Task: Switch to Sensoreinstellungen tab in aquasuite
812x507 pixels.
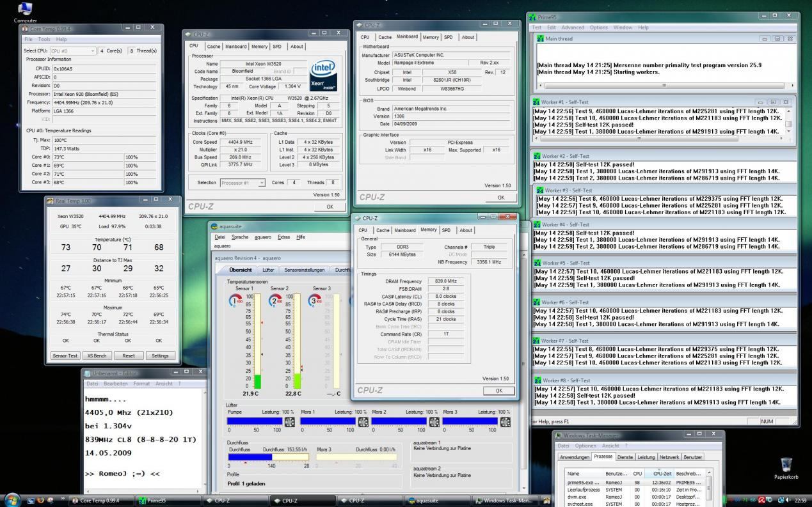Action: (x=304, y=270)
